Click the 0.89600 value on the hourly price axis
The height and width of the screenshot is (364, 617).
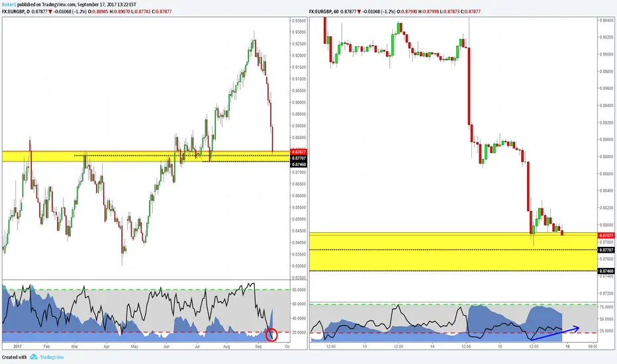[606, 89]
